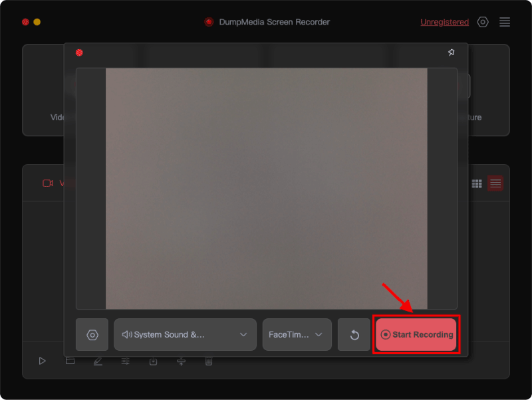Click the pencil edit icon in bottom toolbar

(x=98, y=361)
